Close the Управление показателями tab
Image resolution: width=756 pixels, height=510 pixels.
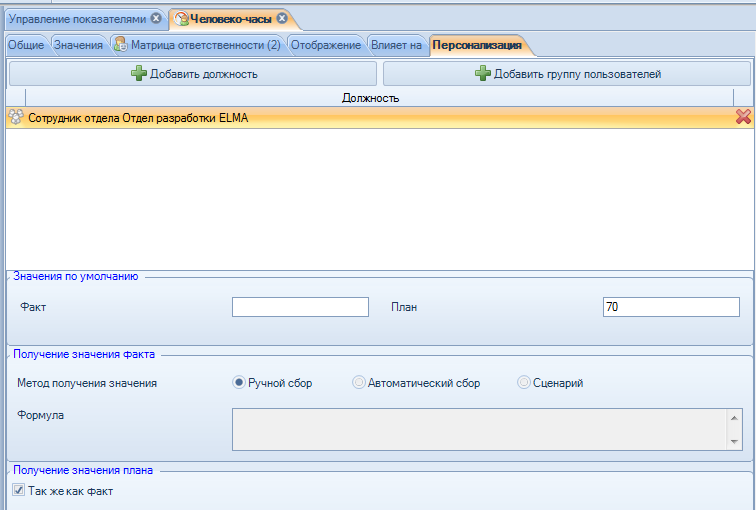point(156,19)
